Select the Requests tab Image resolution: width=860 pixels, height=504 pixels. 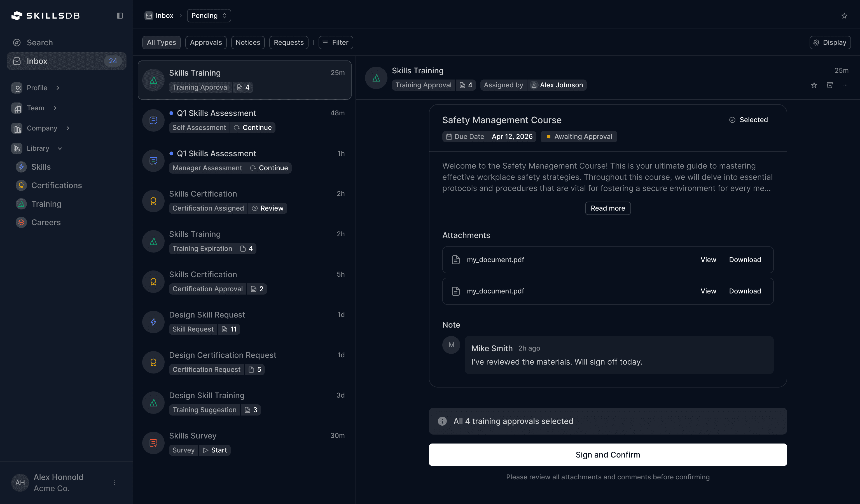click(x=288, y=43)
